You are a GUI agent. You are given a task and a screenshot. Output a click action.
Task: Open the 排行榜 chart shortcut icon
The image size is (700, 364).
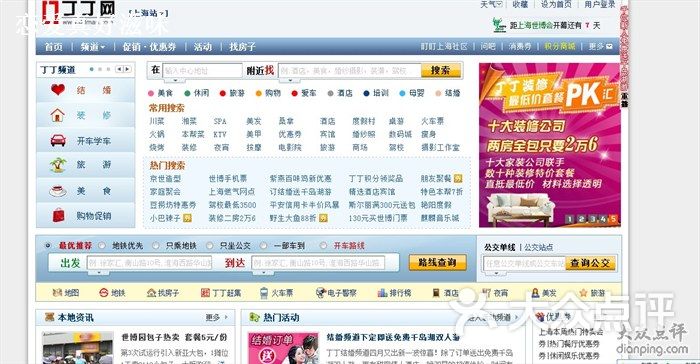(x=382, y=293)
